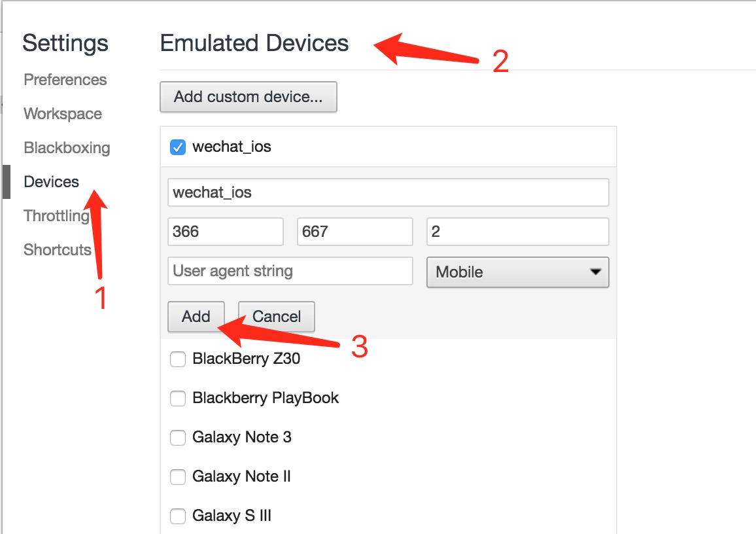Open the Mobile device type dropdown
This screenshot has width=756, height=534.
517,272
